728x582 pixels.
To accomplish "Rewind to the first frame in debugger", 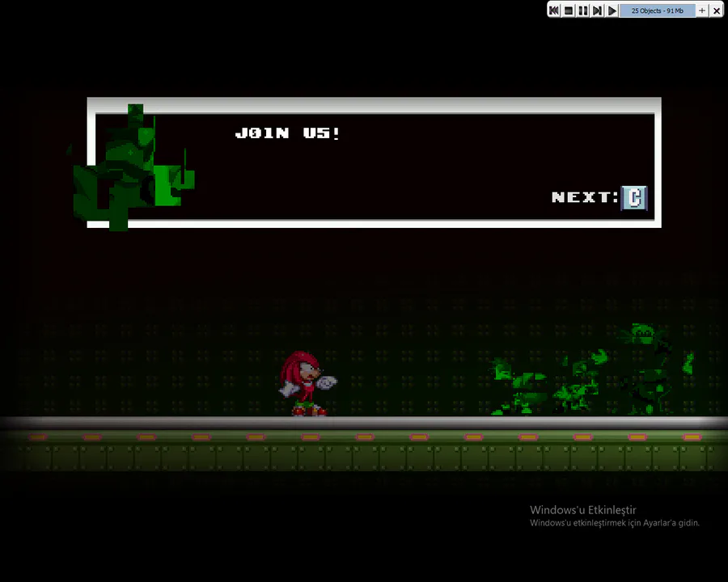I will click(x=554, y=11).
